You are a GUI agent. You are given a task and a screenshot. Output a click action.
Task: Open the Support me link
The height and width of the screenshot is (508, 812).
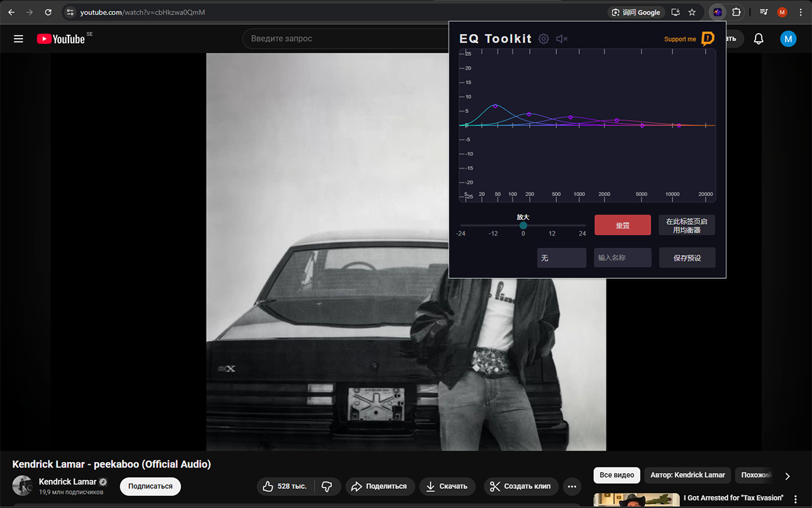point(680,39)
